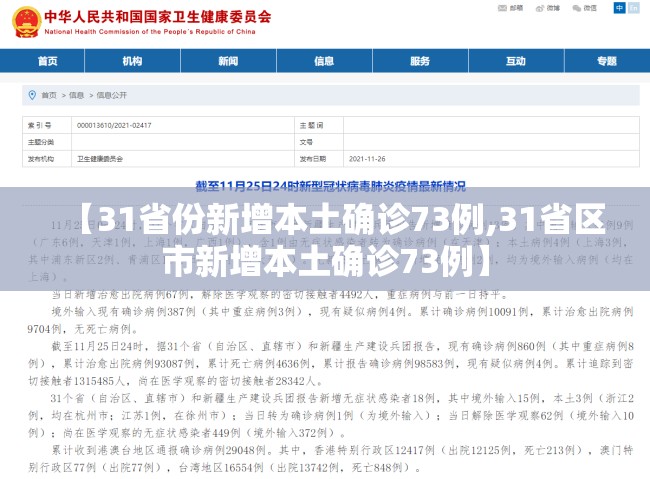The height and width of the screenshot is (479, 650).
Task: Select index number 000013610/2021-02417
Action: (114, 125)
